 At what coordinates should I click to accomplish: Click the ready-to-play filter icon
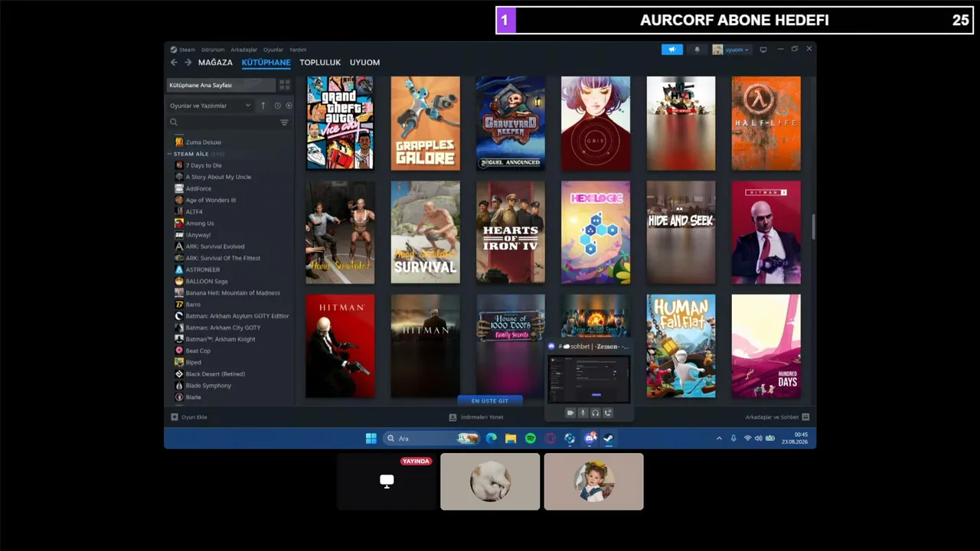click(x=289, y=106)
